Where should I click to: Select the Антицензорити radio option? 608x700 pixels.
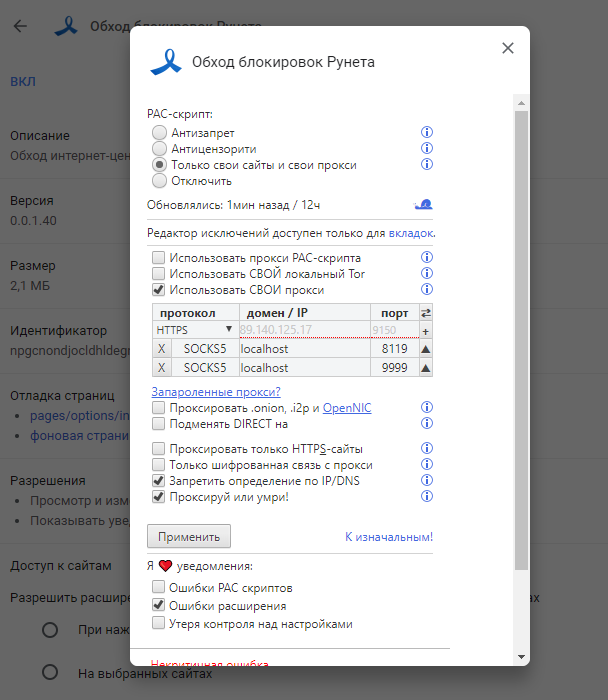(x=159, y=149)
